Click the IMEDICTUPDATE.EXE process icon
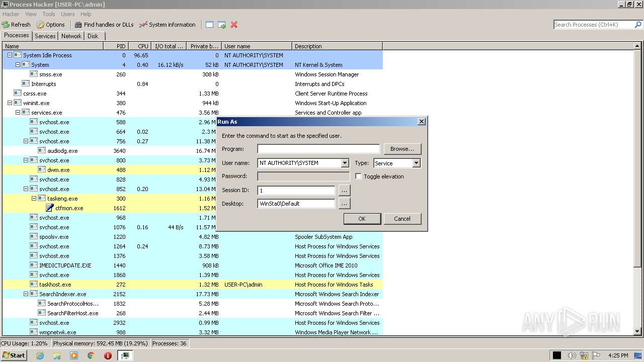644x362 pixels. coord(34,265)
